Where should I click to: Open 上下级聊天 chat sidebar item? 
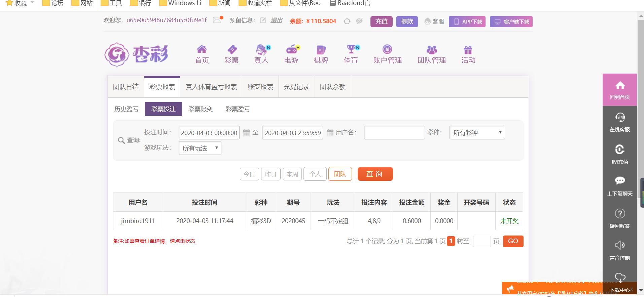[620, 186]
